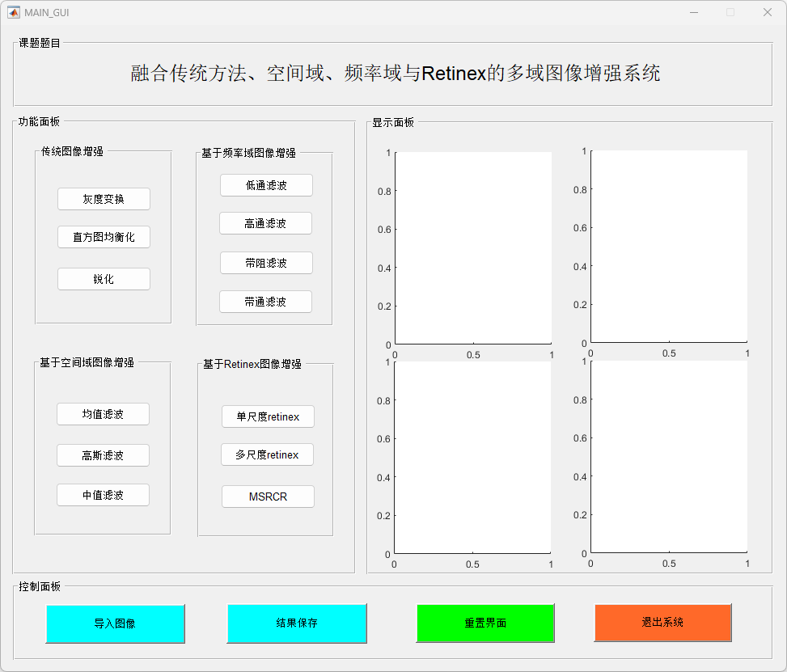Image resolution: width=787 pixels, height=672 pixels.
Task: Click the top-left display axes
Action: click(x=473, y=247)
